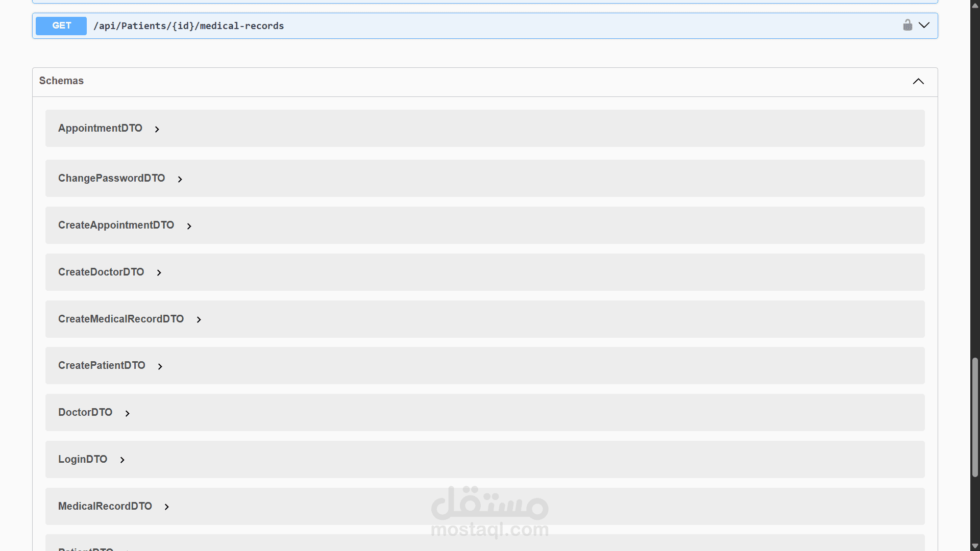
Task: Expand CreateMedicalRecordDTO schema arrow
Action: click(x=199, y=320)
